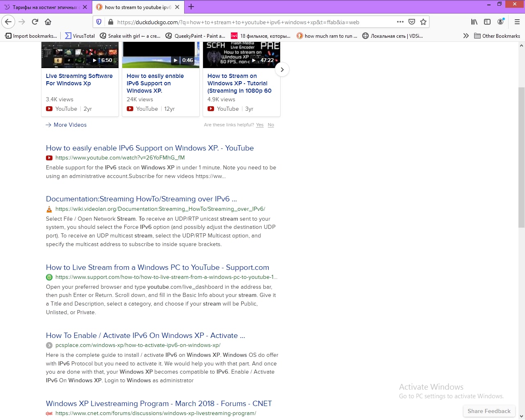Open 'Live Streaming Software For Windows Xp' title
The image size is (525, 420).
tap(79, 80)
